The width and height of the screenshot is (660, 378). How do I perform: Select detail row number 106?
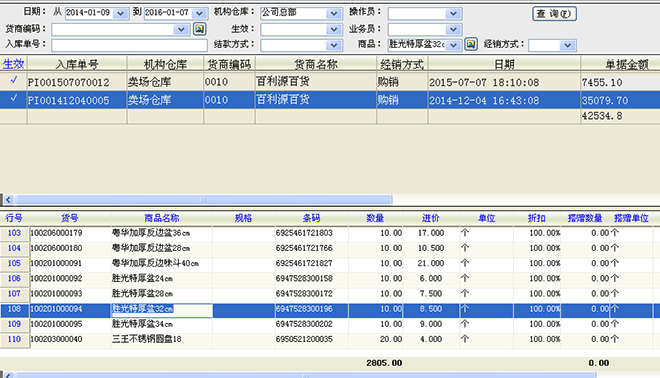pyautogui.click(x=14, y=278)
